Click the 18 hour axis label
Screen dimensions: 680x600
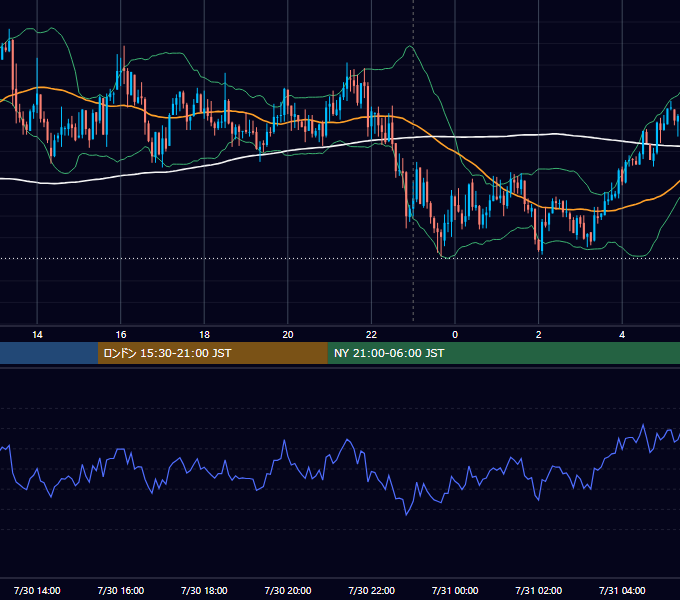tap(204, 335)
